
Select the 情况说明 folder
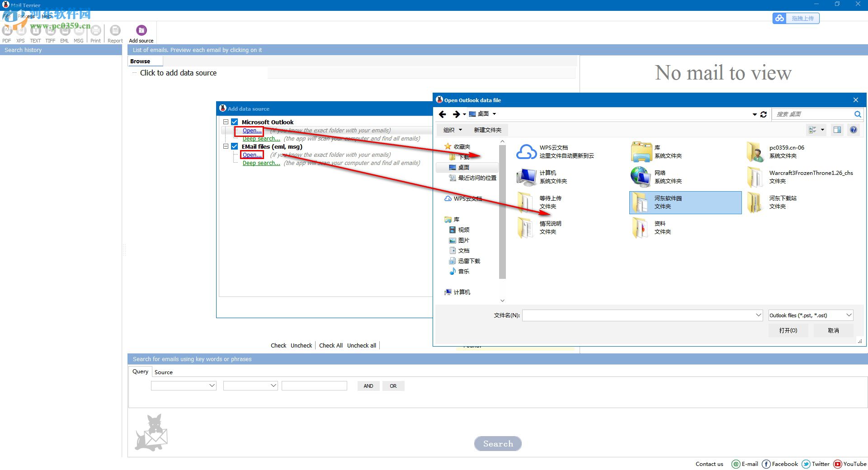coord(540,228)
